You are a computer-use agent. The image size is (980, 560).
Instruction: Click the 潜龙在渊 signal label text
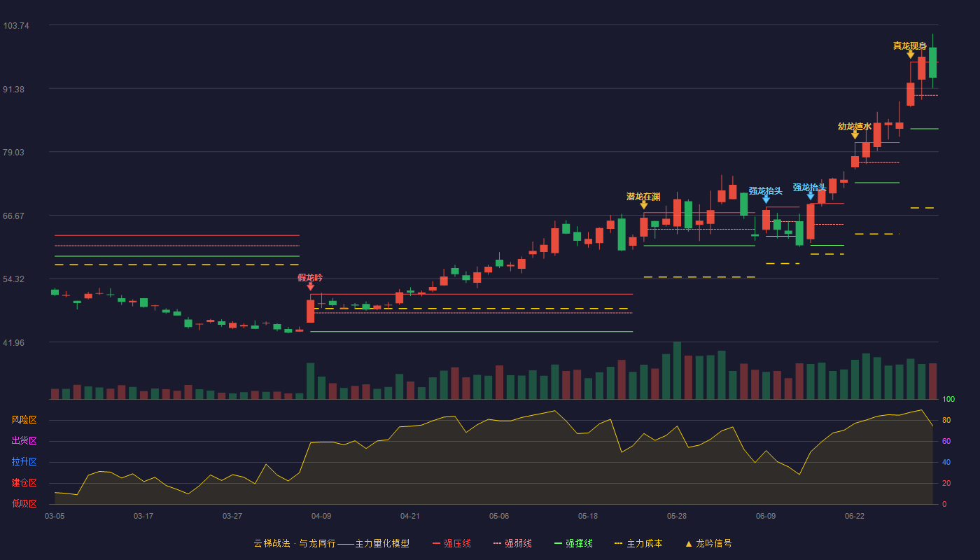(643, 197)
